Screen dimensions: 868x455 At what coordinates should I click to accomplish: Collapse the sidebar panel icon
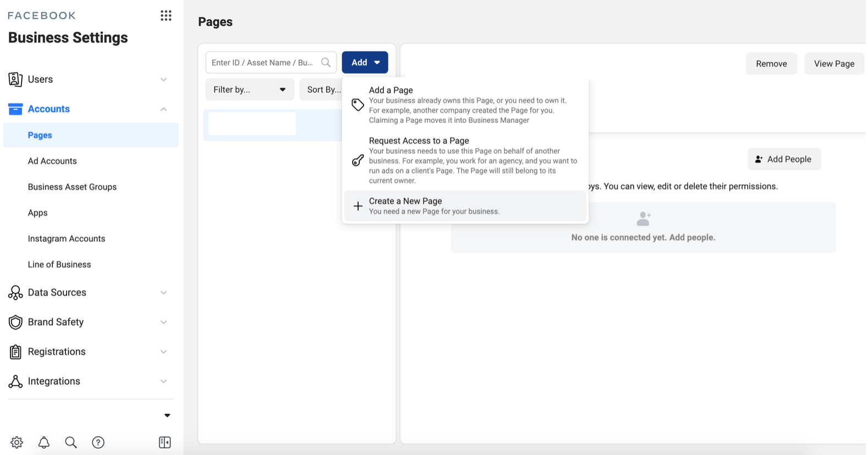pos(164,442)
